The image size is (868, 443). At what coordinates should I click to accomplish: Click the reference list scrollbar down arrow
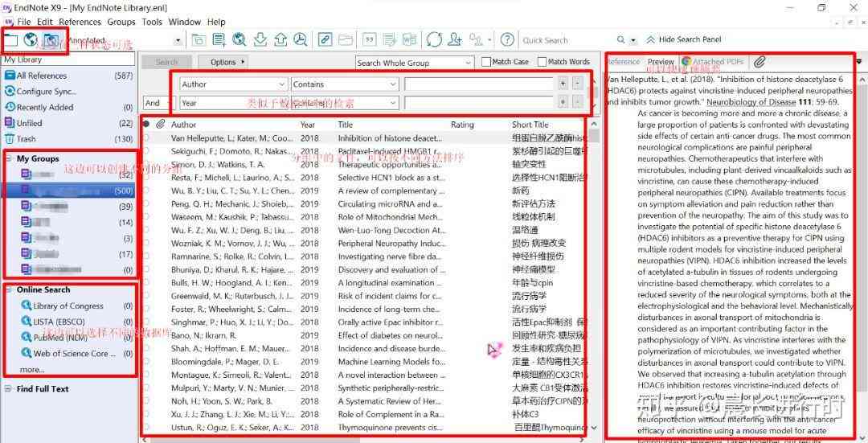pyautogui.click(x=595, y=428)
